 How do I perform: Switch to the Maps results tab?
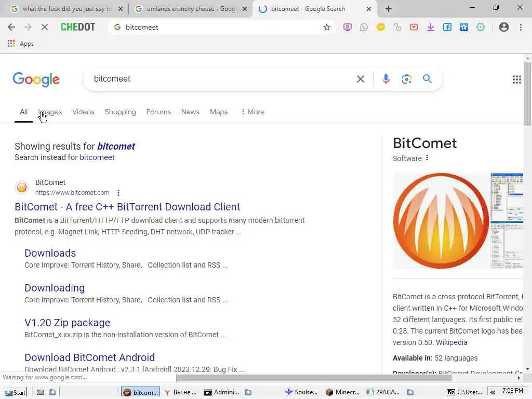click(x=219, y=112)
